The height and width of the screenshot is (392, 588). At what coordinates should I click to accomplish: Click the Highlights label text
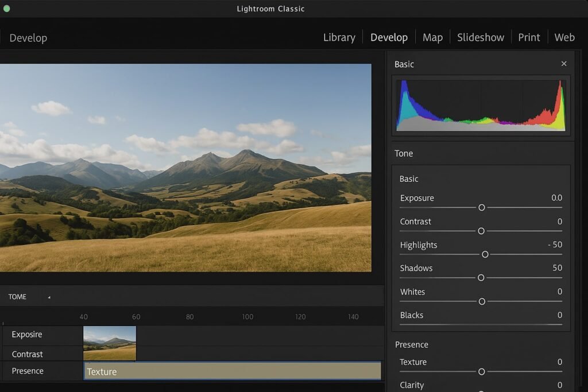coord(419,245)
